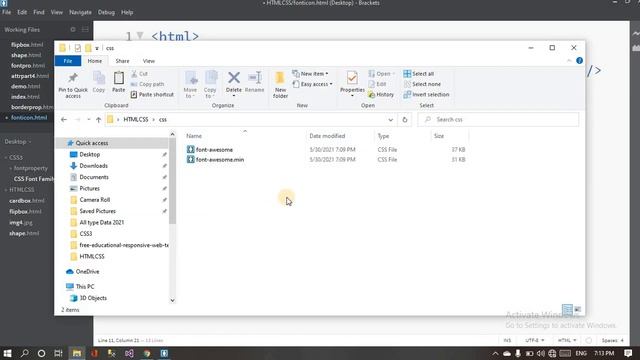Viewport: 640px width, 360px height.
Task: Click Cut in the Clipboard group
Action: 140,74
